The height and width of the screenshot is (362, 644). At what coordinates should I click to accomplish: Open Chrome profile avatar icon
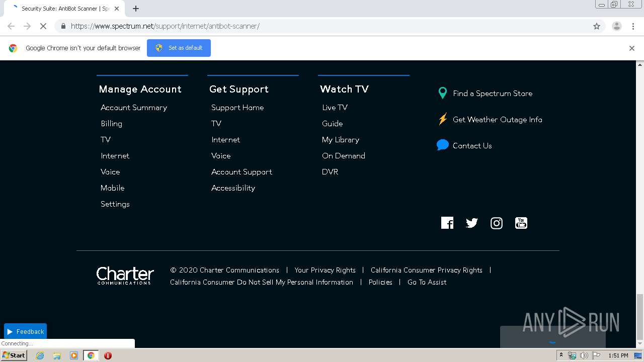coord(616,26)
